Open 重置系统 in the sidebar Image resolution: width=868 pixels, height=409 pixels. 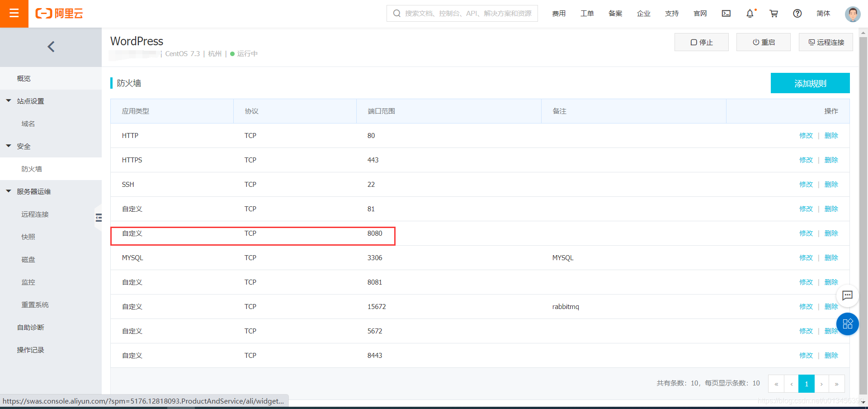tap(51, 304)
